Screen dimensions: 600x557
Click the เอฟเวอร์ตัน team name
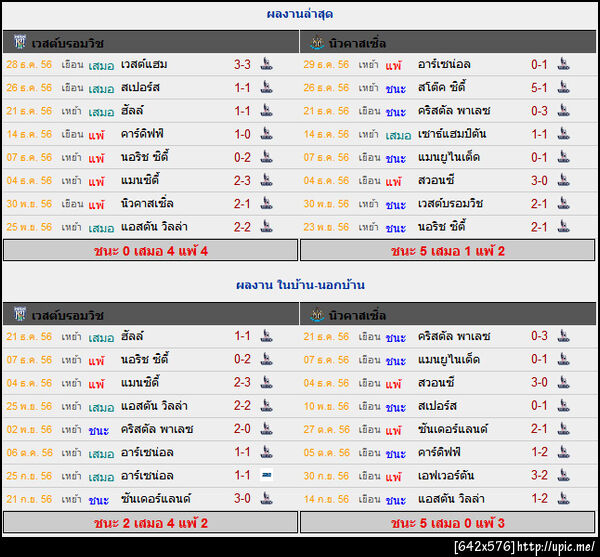point(446,476)
